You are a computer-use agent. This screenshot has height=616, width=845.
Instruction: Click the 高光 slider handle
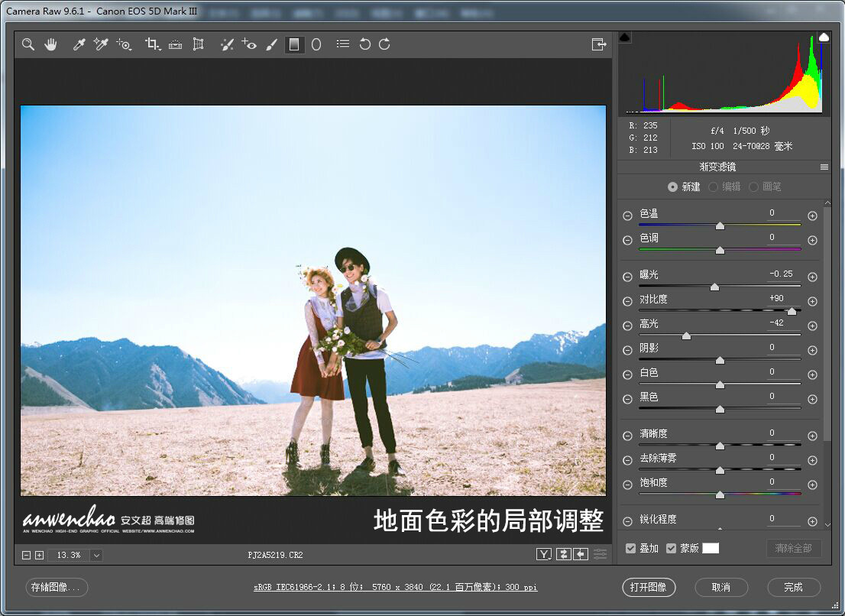pyautogui.click(x=686, y=336)
